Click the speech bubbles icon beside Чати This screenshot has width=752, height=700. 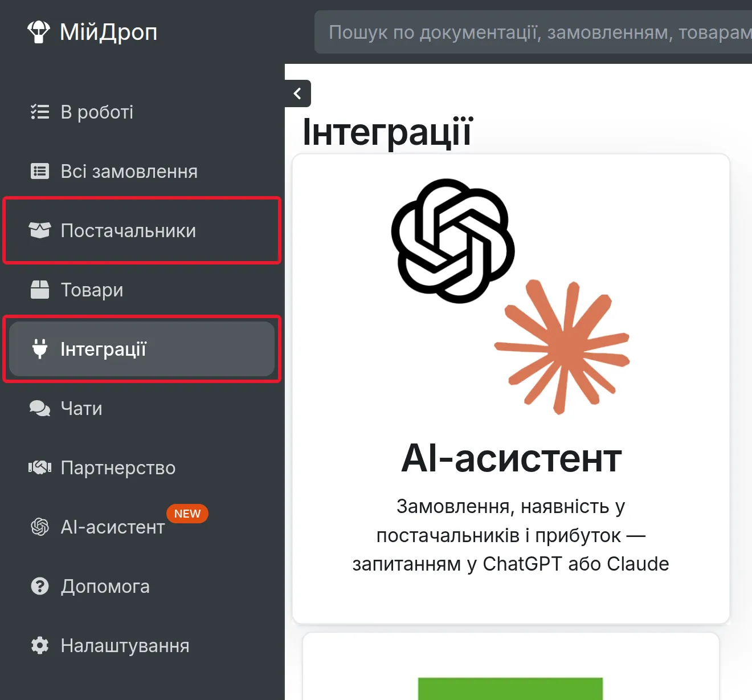[40, 408]
